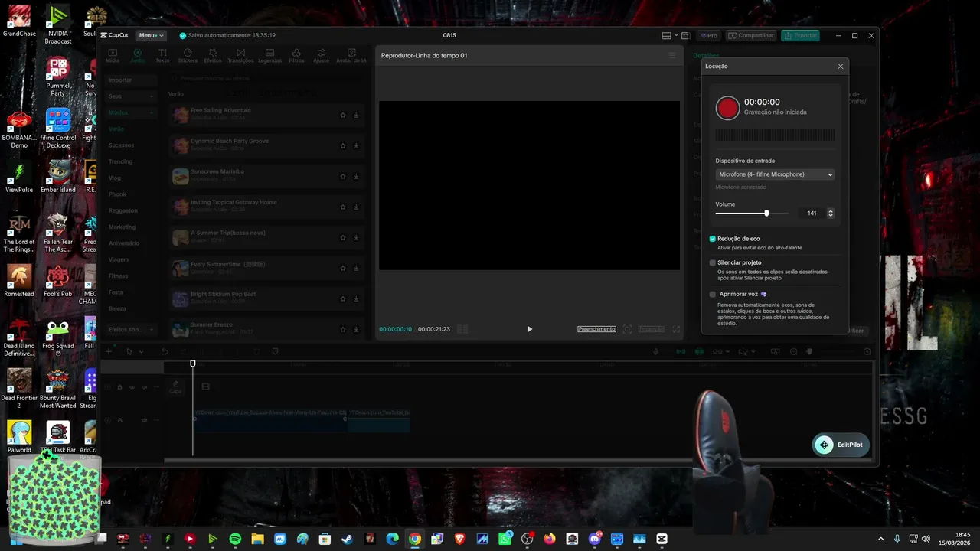Open Discord from the taskbar
The image size is (980, 551).
(x=595, y=539)
